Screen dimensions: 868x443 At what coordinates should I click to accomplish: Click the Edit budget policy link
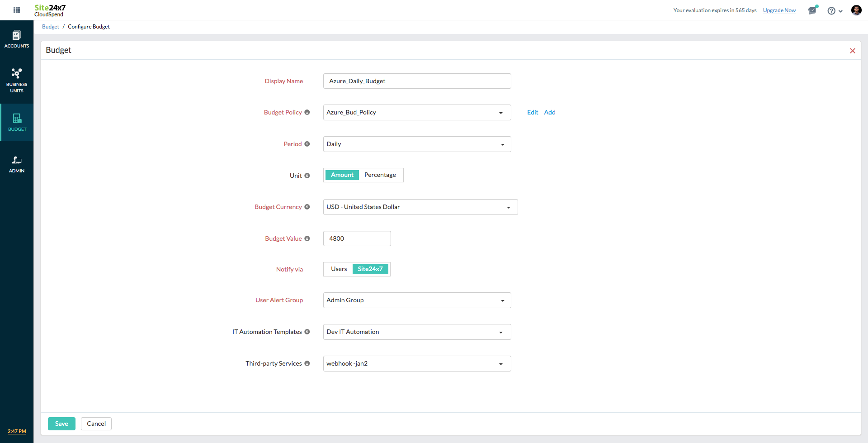click(x=532, y=113)
